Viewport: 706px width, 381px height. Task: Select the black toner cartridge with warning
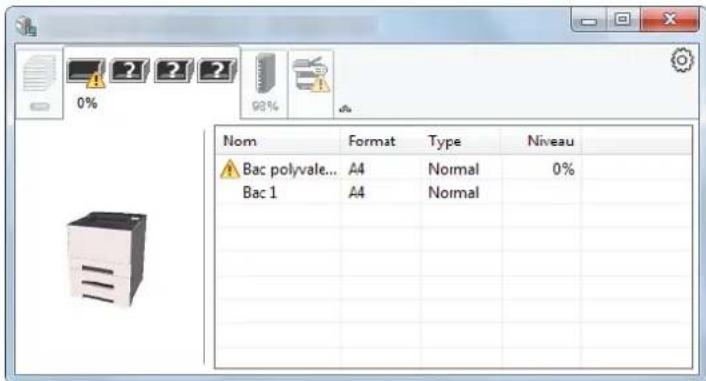pos(86,72)
